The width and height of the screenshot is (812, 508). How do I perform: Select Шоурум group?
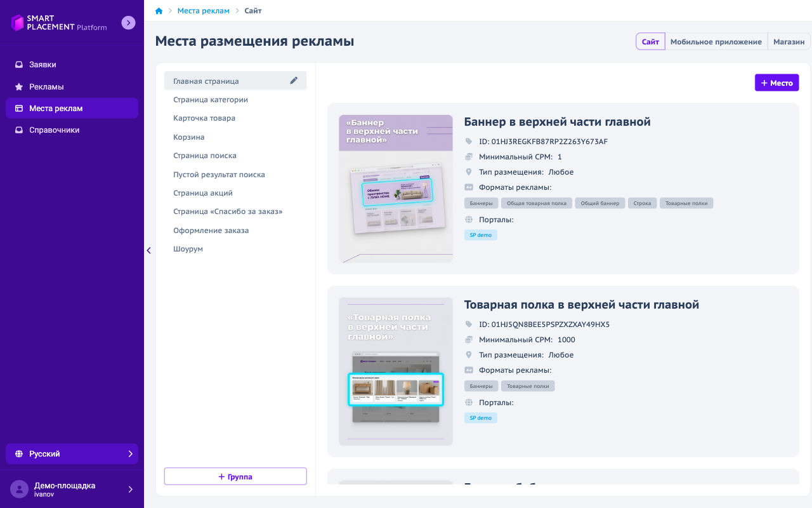tap(235, 249)
